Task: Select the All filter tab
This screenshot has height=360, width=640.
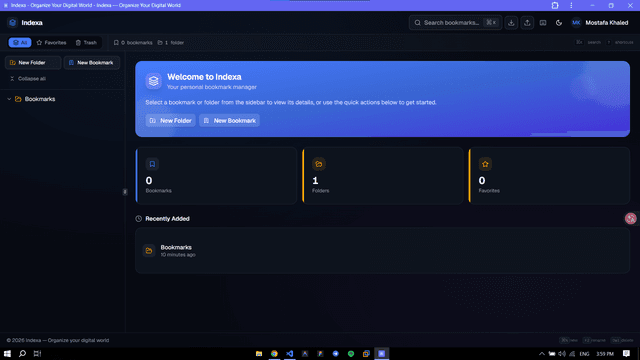Action: click(20, 42)
